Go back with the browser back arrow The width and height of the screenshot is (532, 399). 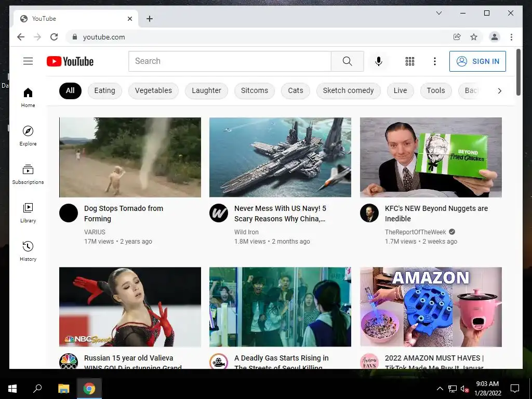tap(21, 37)
